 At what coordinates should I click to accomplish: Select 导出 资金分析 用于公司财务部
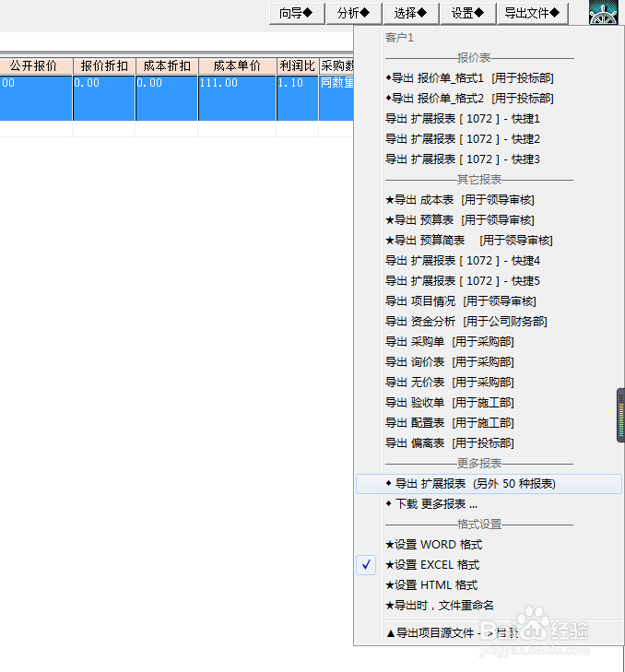[489, 322]
